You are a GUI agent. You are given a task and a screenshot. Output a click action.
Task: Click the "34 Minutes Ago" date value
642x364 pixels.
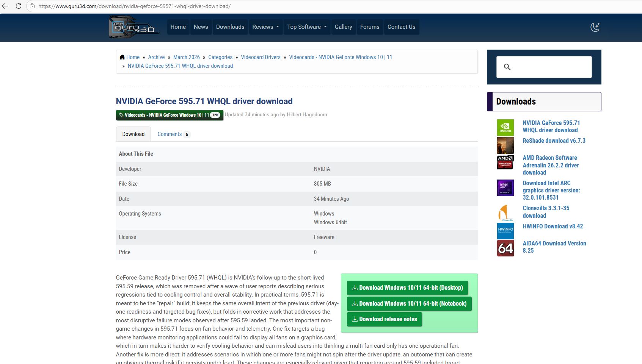331,199
